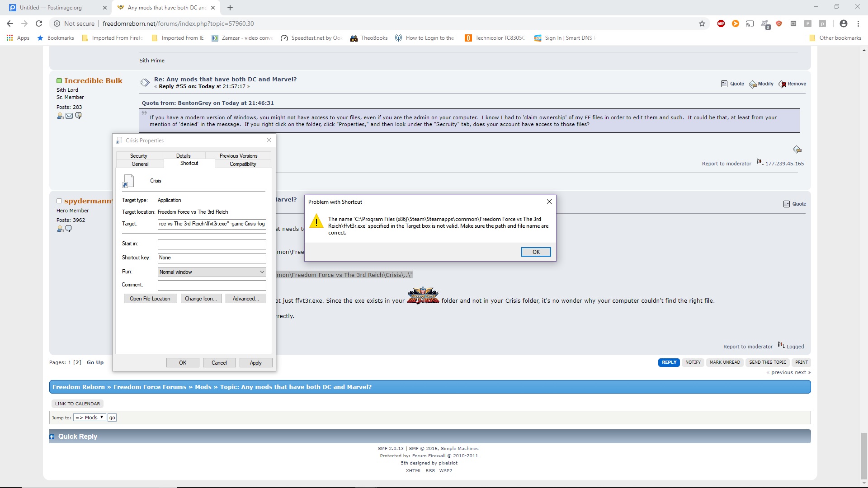Screen dimensions: 868x488
Task: Click Open File Location button
Action: pos(150,299)
